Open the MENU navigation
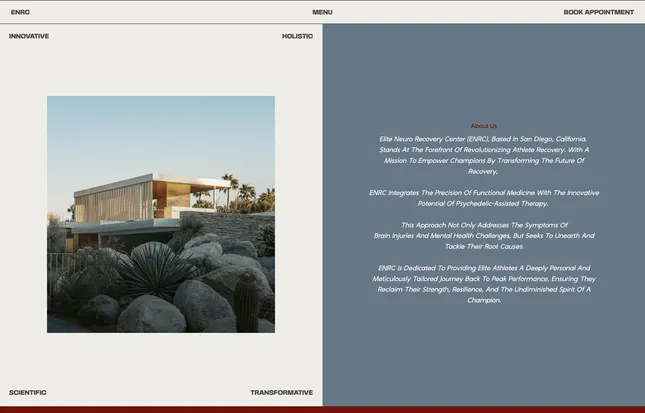 (322, 12)
